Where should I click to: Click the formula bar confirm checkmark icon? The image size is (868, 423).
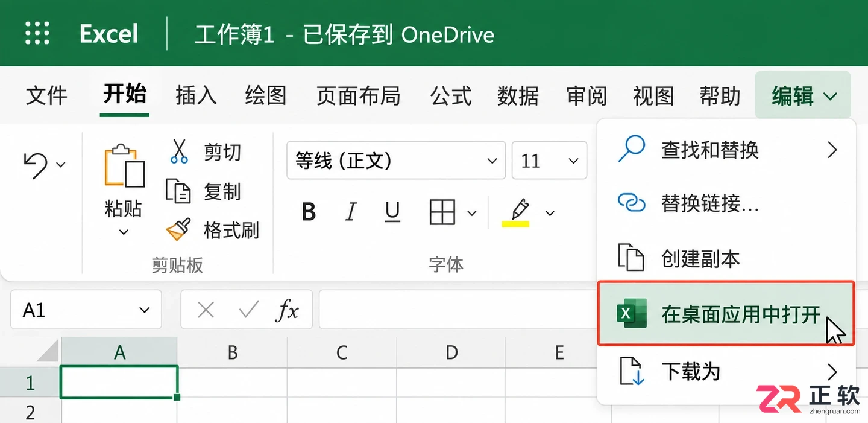248,310
